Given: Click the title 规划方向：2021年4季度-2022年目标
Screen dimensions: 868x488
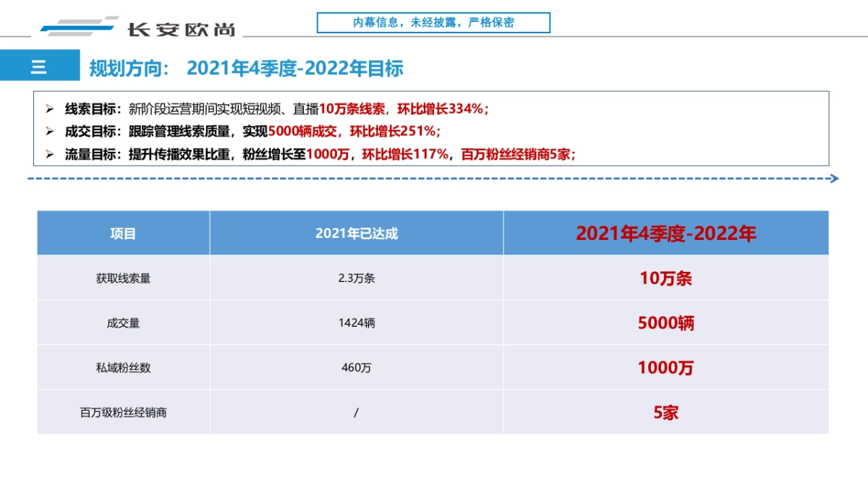Looking at the screenshot, I should point(248,69).
